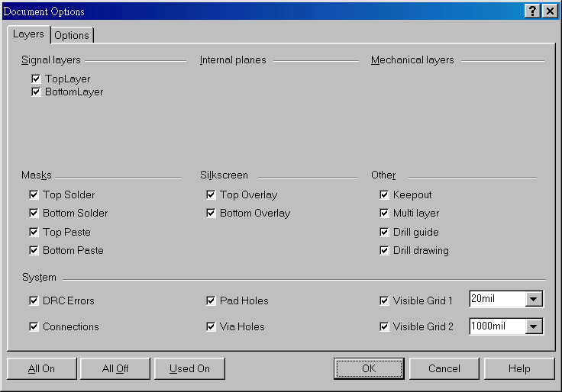562x392 pixels.
Task: Toggle Bottom Paste mask visibility
Action: (x=34, y=250)
